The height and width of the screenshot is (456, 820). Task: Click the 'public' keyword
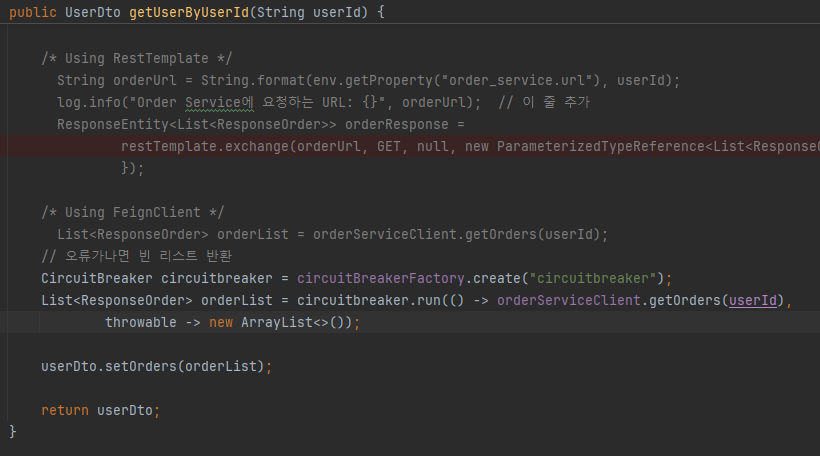[32, 12]
